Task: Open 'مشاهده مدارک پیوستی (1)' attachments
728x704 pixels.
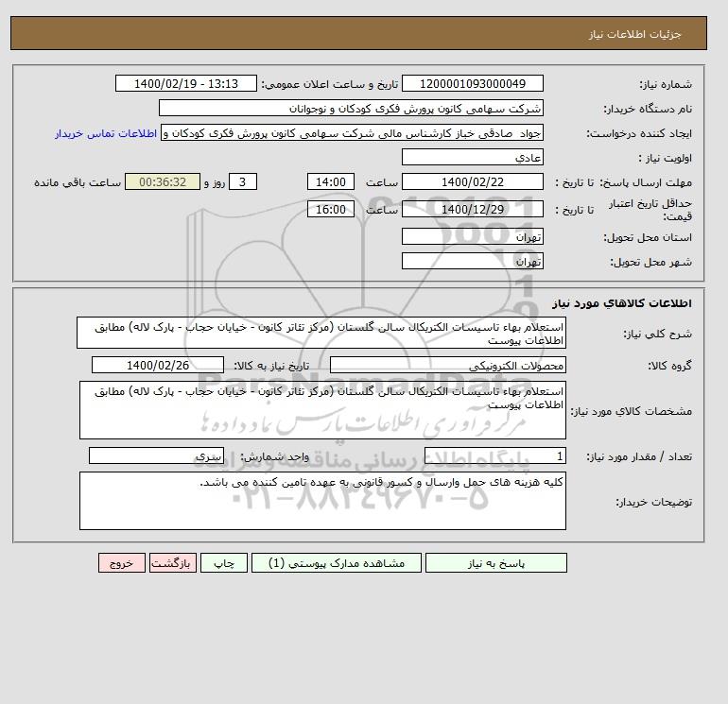Action: coord(337,562)
